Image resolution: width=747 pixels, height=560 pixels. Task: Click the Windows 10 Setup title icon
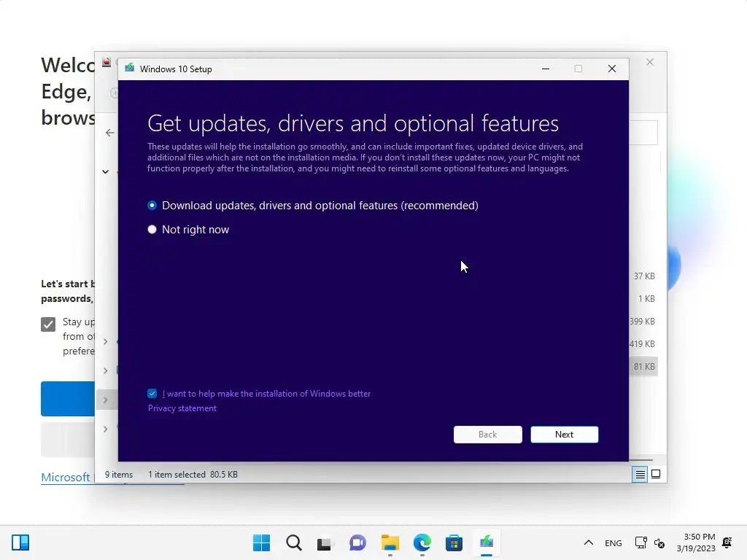[130, 68]
